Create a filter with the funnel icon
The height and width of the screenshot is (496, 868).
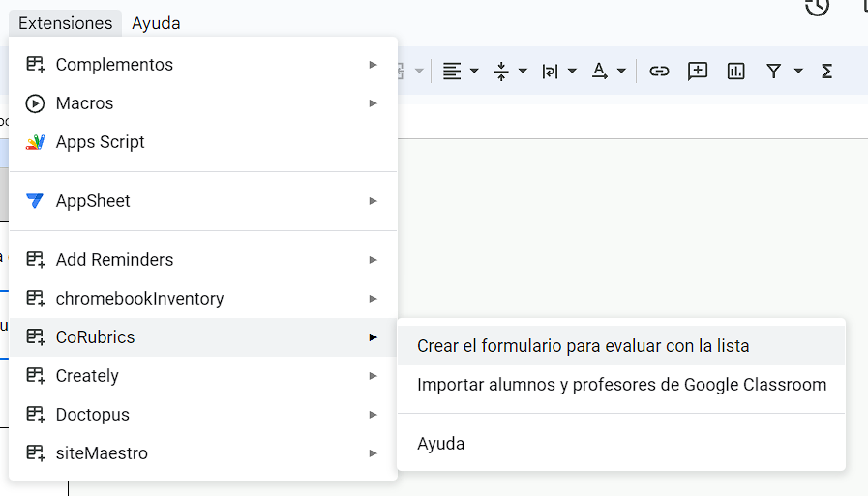(x=773, y=72)
